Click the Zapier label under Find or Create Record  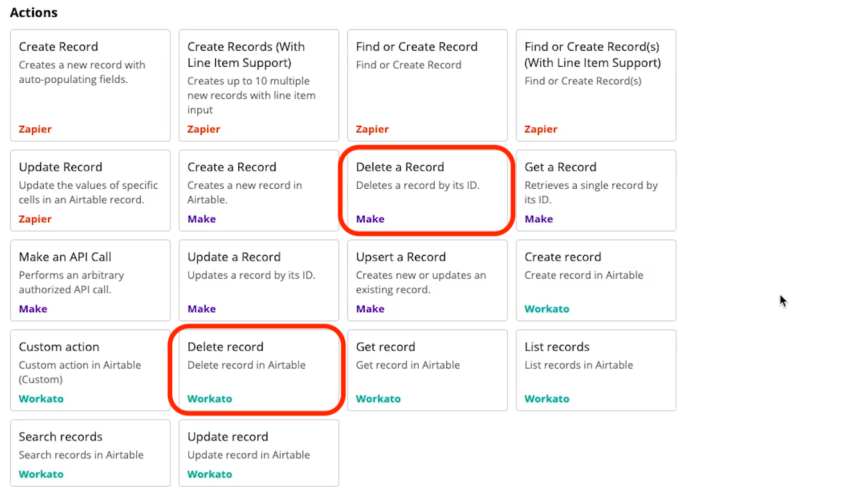[373, 129]
